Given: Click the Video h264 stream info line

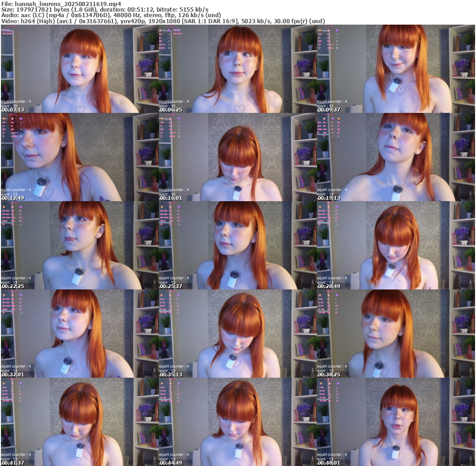Looking at the screenshot, I should 163,21.
